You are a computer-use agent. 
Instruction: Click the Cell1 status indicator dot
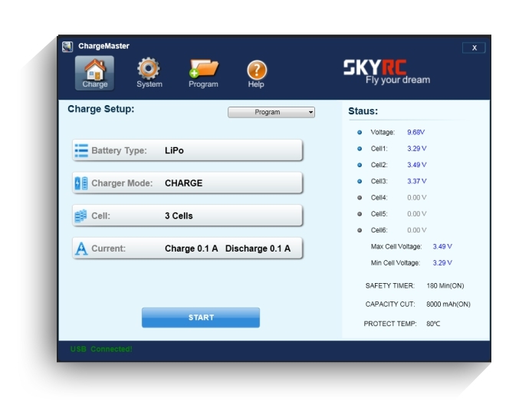coord(360,149)
